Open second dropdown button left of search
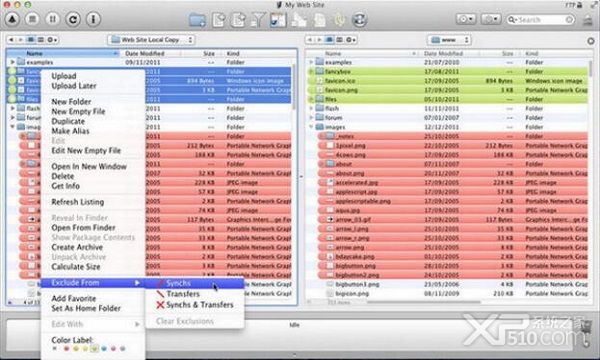This screenshot has width=600, height=360. 491,19
